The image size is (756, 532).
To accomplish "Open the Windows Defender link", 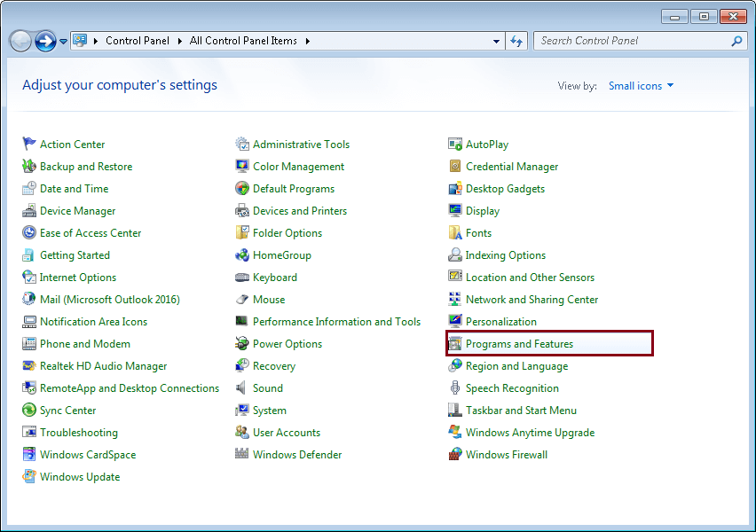I will coord(297,454).
